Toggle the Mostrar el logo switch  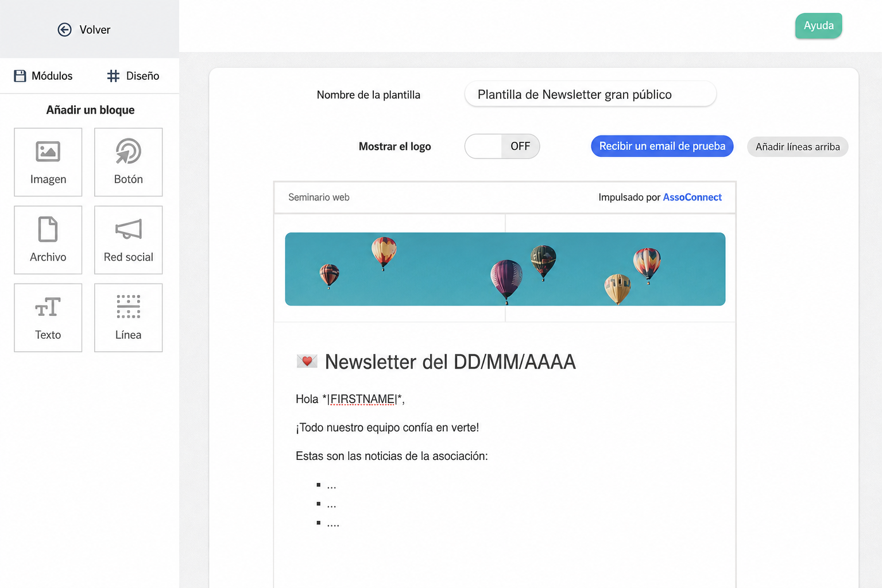tap(502, 146)
